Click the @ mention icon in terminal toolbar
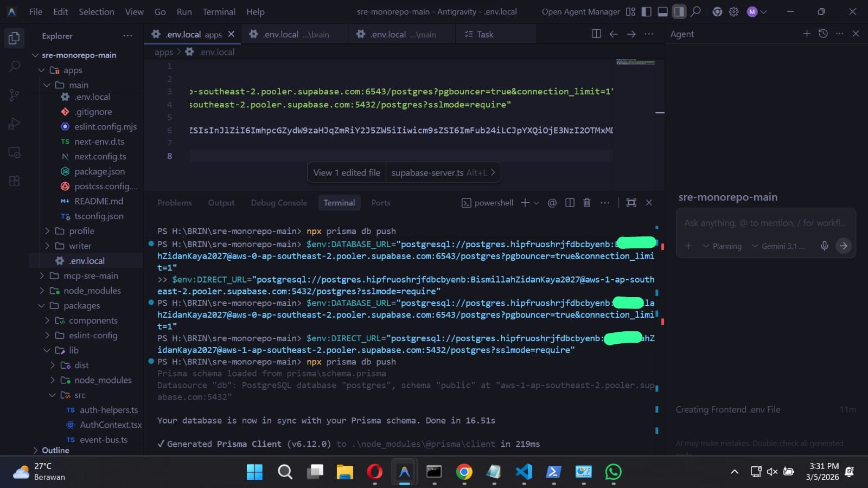Viewport: 868px width, 488px height. tap(552, 203)
